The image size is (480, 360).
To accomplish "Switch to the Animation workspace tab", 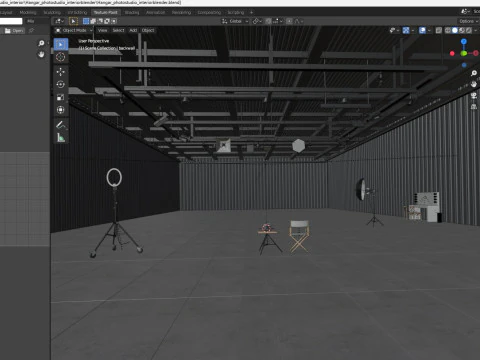I will coord(155,12).
